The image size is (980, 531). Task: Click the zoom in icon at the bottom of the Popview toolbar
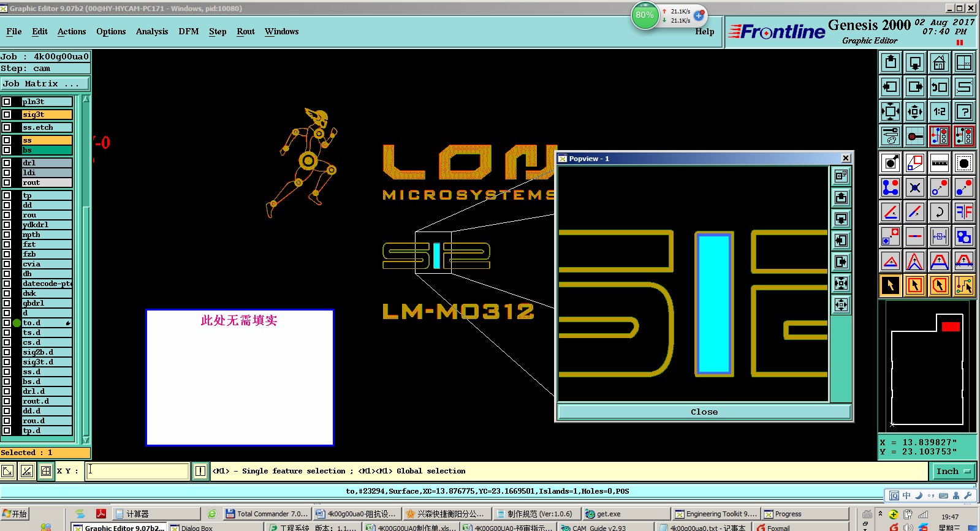pyautogui.click(x=841, y=304)
